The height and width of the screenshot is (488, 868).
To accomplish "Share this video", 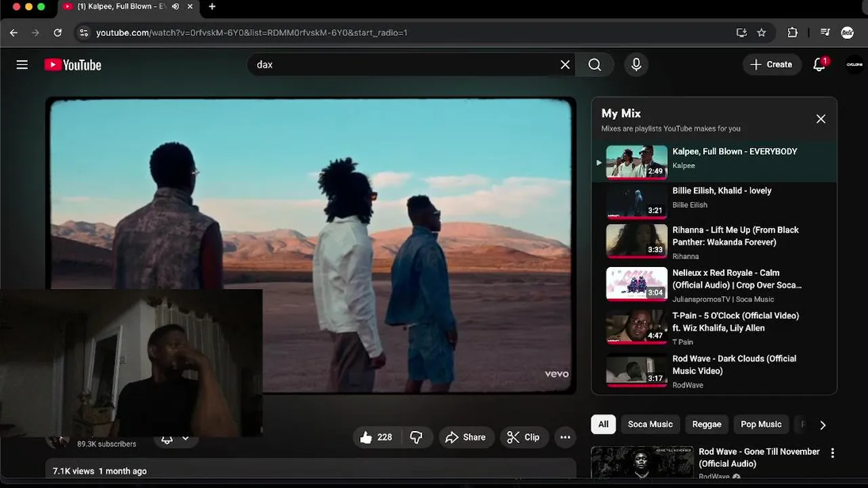I will (466, 437).
